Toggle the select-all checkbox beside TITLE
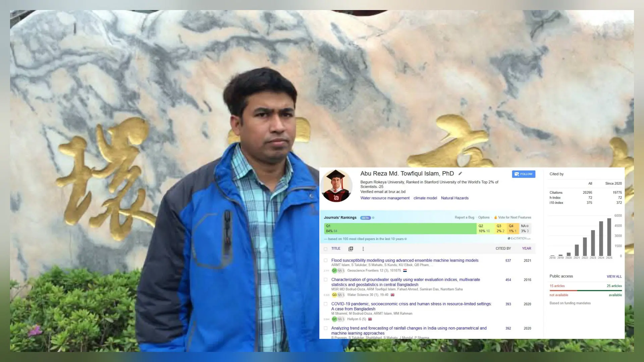644x362 pixels. [325, 249]
